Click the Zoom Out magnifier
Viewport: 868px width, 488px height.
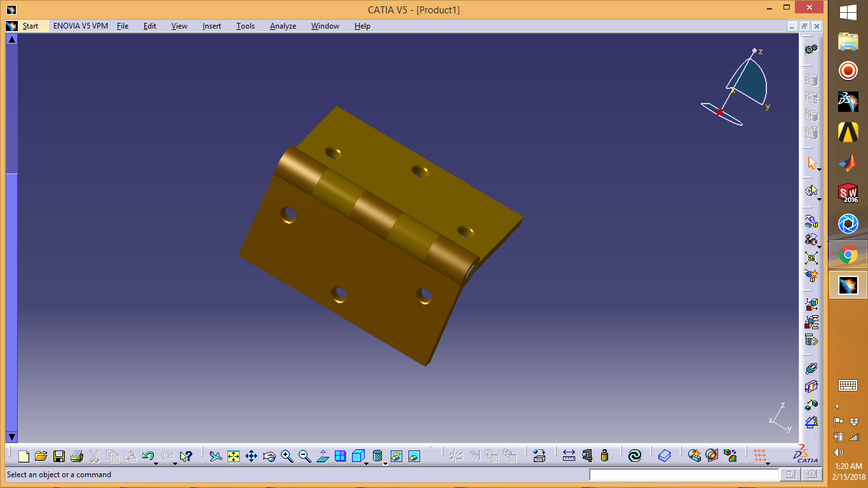[x=305, y=456]
